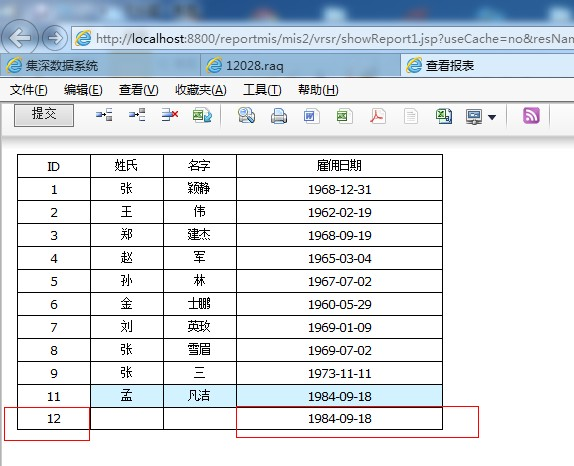The image size is (574, 466).
Task: Open the 工具(T) menu
Action: click(262, 90)
